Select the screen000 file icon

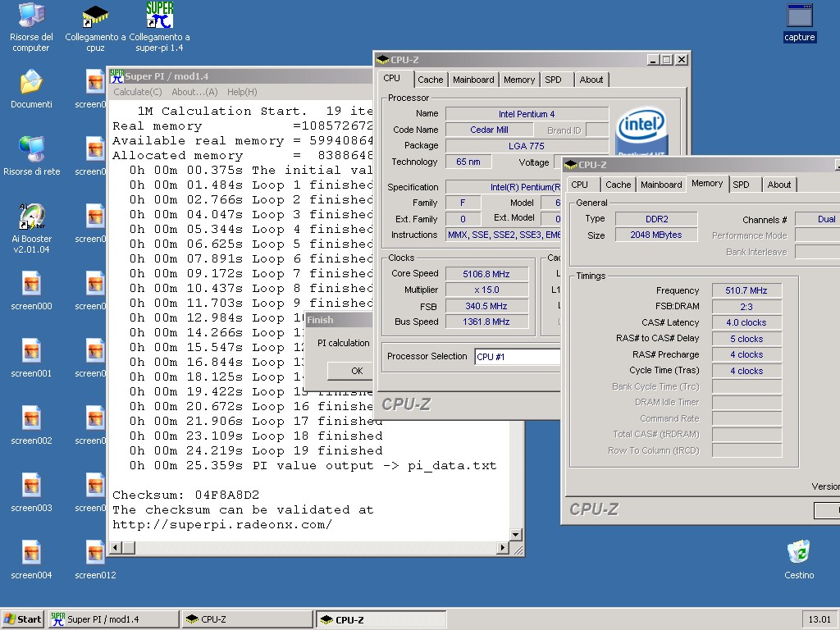tap(32, 291)
